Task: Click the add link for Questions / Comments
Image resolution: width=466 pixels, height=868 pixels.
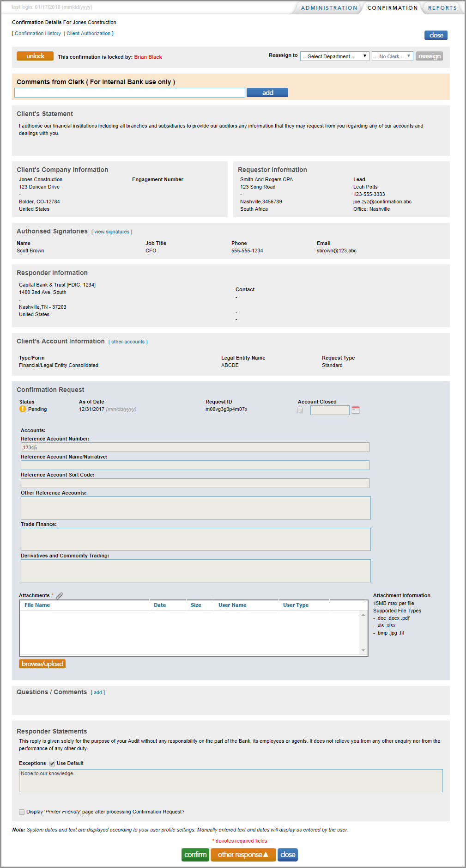Action: click(x=98, y=692)
